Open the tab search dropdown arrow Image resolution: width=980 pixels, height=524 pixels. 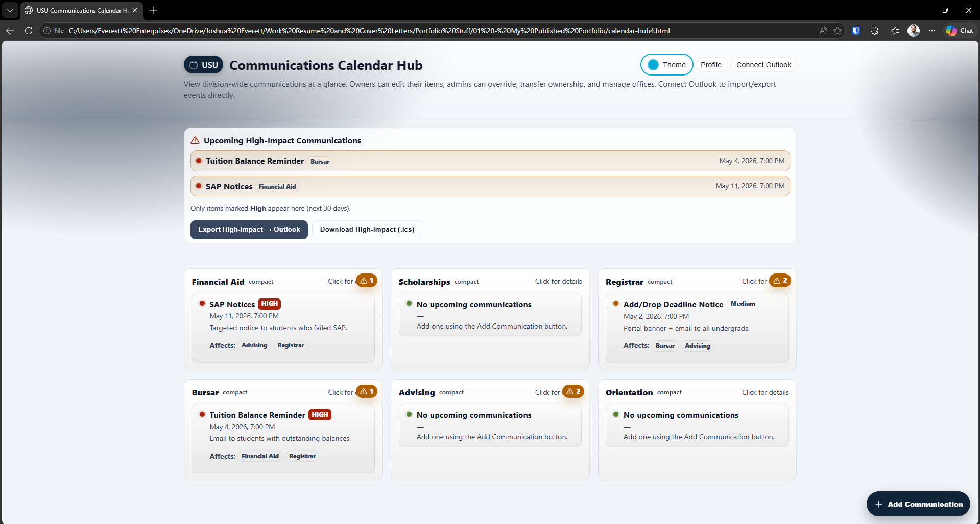(10, 10)
